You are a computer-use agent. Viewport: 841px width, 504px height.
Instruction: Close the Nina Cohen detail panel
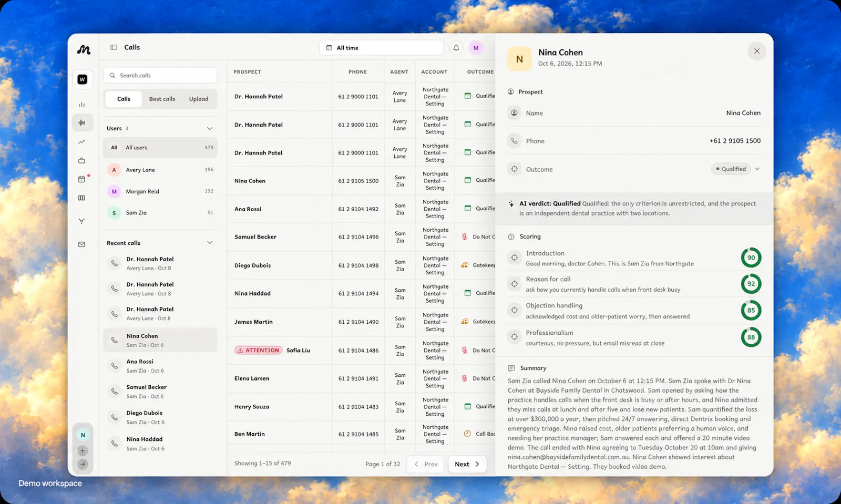coord(757,51)
